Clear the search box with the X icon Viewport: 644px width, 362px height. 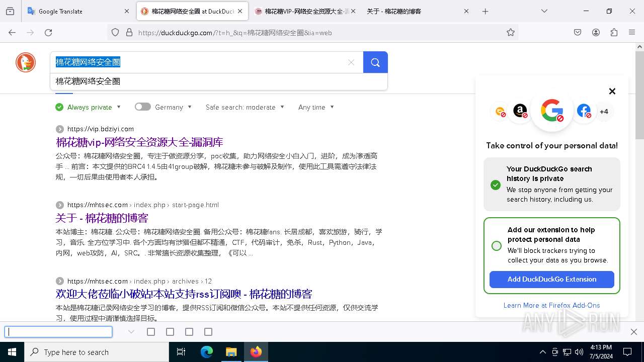[351, 62]
